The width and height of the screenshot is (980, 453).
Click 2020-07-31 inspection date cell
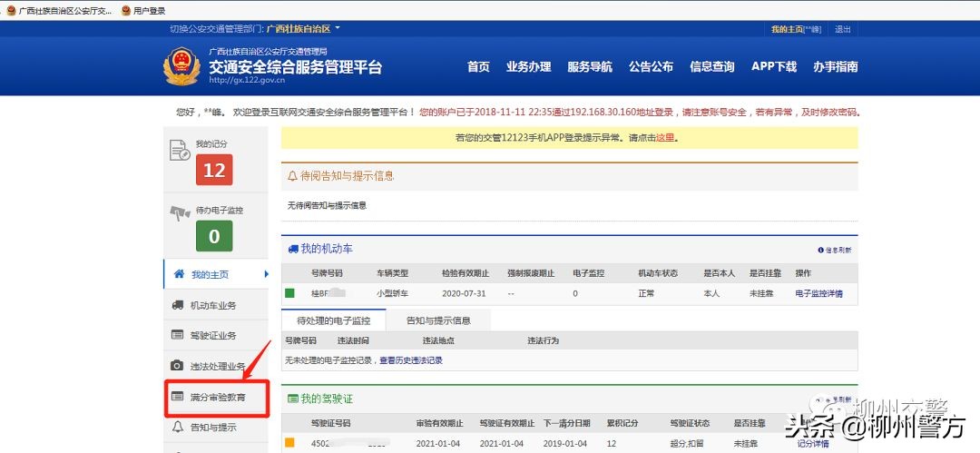[464, 293]
